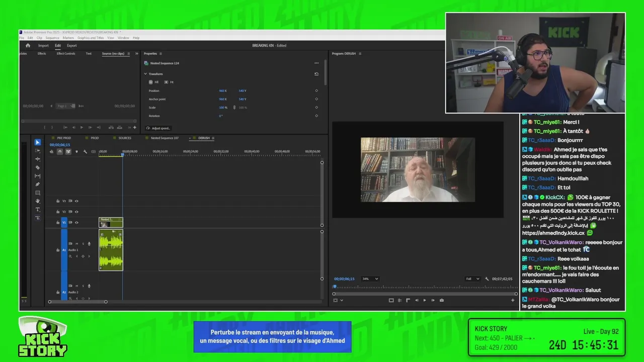This screenshot has height=362, width=644.
Task: Open PRE PROD sequence tab
Action: [x=64, y=138]
